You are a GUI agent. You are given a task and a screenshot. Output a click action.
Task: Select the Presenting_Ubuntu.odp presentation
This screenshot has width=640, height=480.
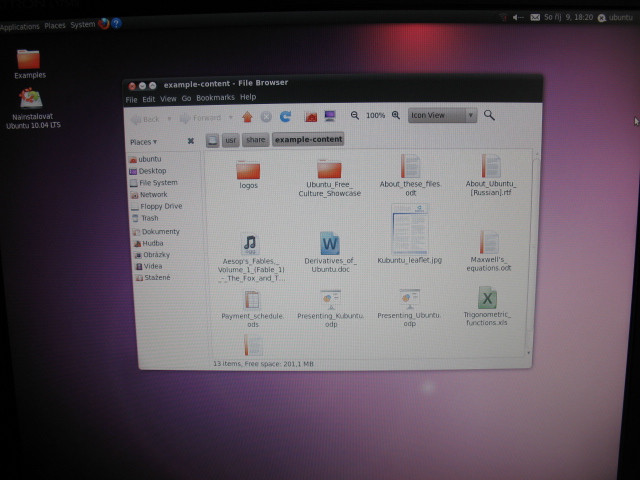tap(409, 308)
